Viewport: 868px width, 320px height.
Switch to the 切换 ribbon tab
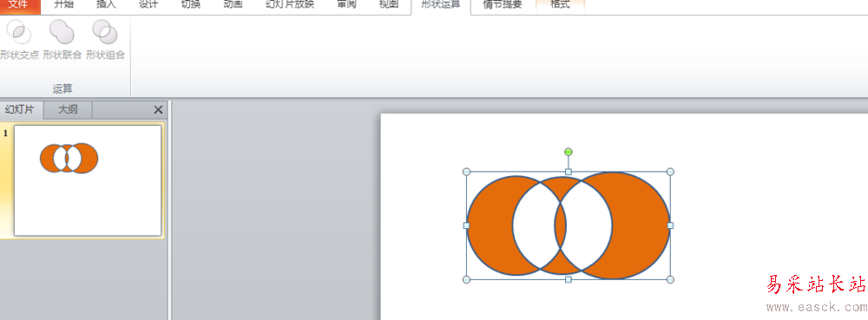(x=191, y=5)
